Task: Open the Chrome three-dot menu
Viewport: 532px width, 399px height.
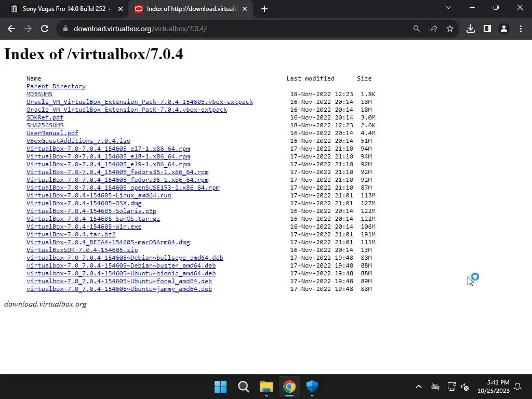Action: click(521, 29)
